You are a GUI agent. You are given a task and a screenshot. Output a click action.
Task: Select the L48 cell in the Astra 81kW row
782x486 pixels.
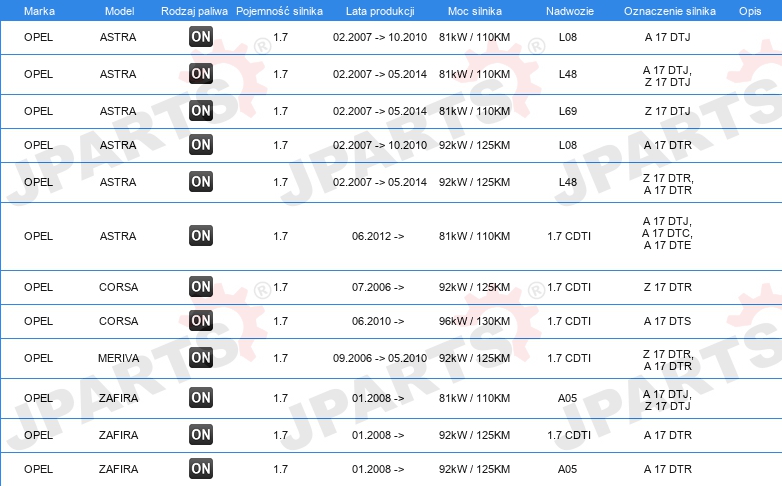[x=568, y=74]
